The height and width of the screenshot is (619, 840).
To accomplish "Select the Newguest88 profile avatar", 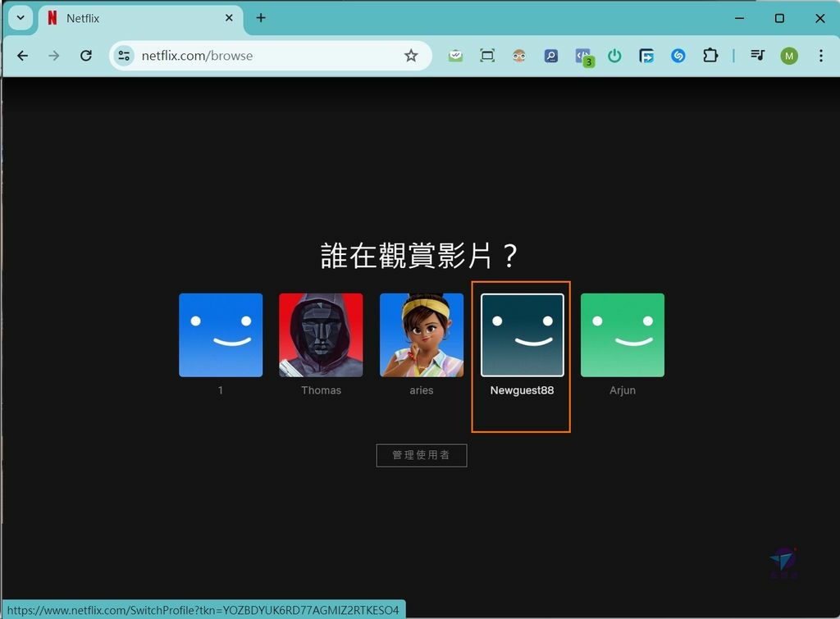I will 523,335.
